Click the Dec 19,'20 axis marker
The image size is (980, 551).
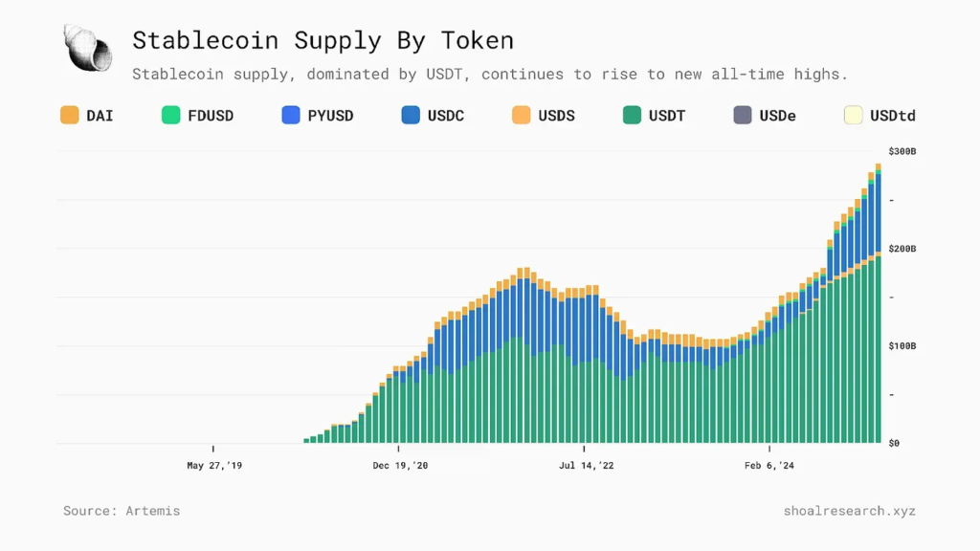tap(399, 466)
